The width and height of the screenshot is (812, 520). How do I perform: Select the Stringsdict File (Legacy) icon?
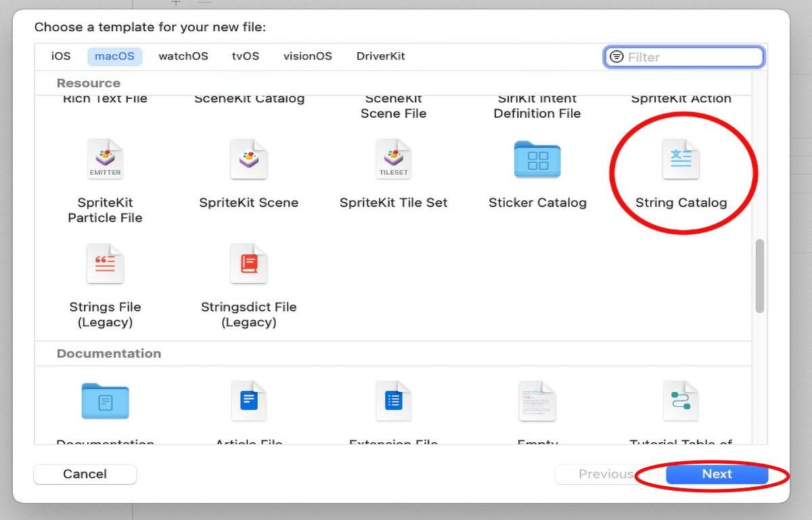point(248,264)
